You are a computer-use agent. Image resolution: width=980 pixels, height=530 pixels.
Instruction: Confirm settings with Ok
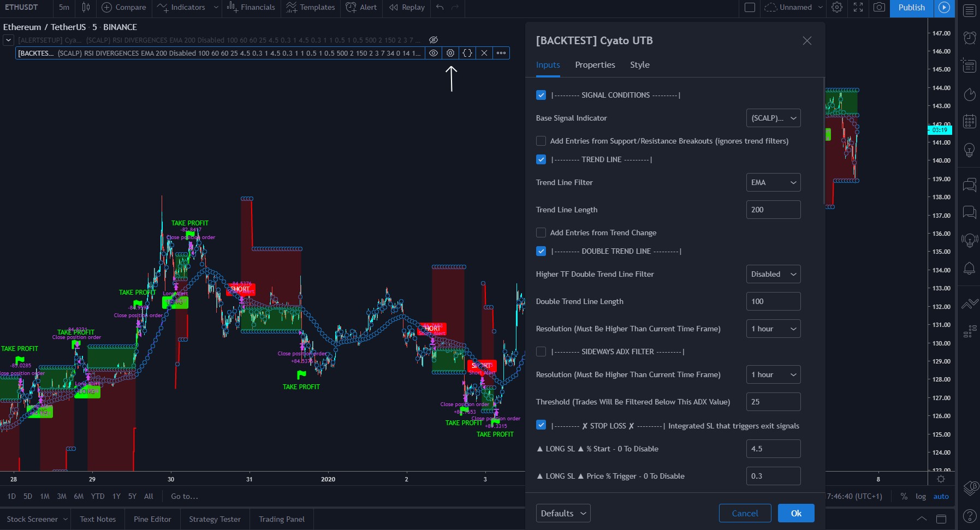[x=796, y=513]
